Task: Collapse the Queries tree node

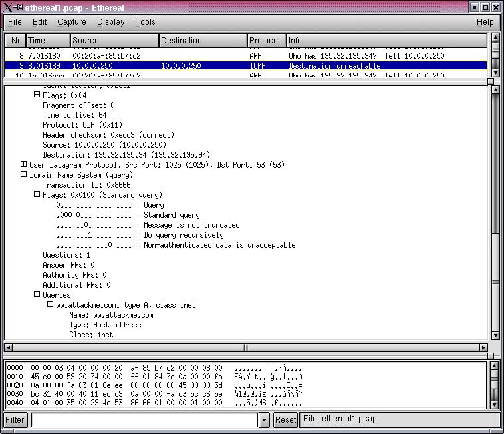Action: click(x=37, y=294)
